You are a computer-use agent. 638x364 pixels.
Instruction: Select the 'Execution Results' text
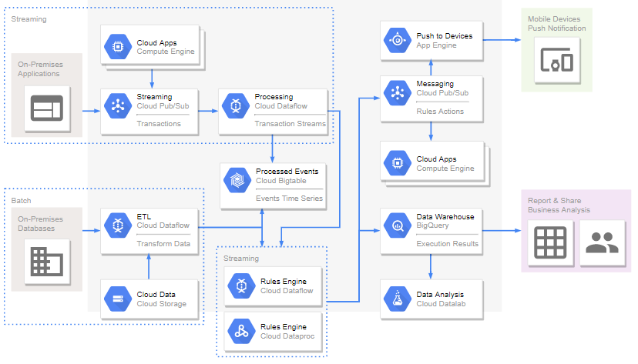(447, 243)
